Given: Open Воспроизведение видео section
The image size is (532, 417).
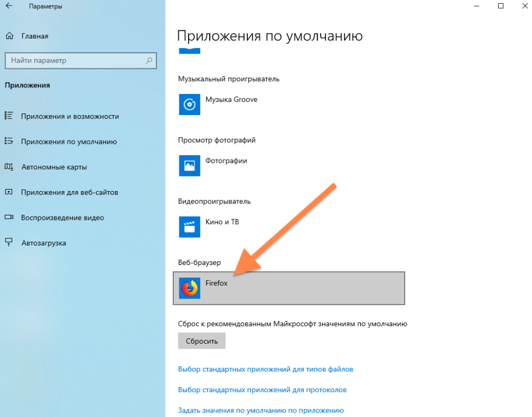Looking at the screenshot, I should tap(62, 218).
